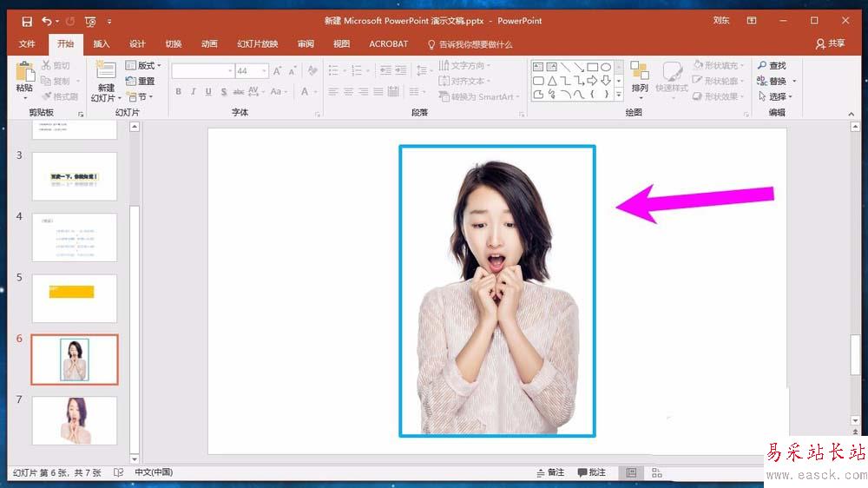This screenshot has height=488, width=868.
Task: Switch to the 插入 (Insert) tab
Action: (x=101, y=43)
